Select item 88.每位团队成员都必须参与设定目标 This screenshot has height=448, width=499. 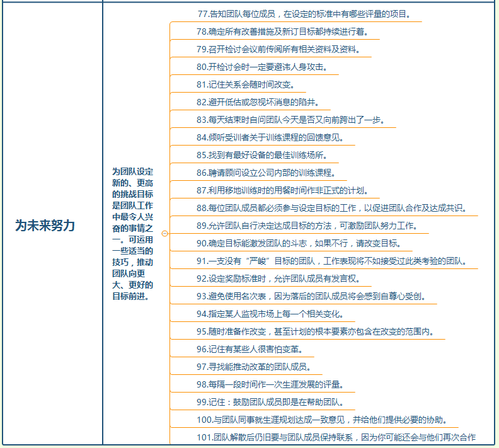[332, 208]
